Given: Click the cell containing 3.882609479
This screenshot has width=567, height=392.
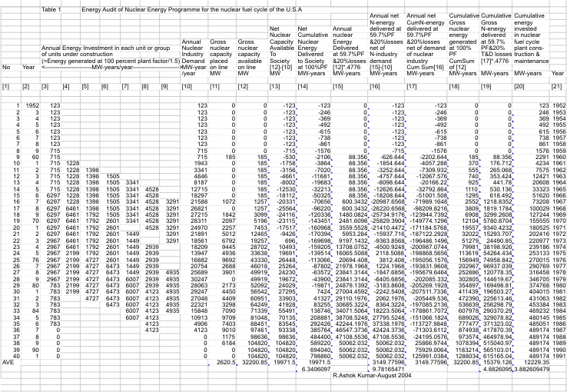Looking at the screenshot, I should tap(531, 369).
